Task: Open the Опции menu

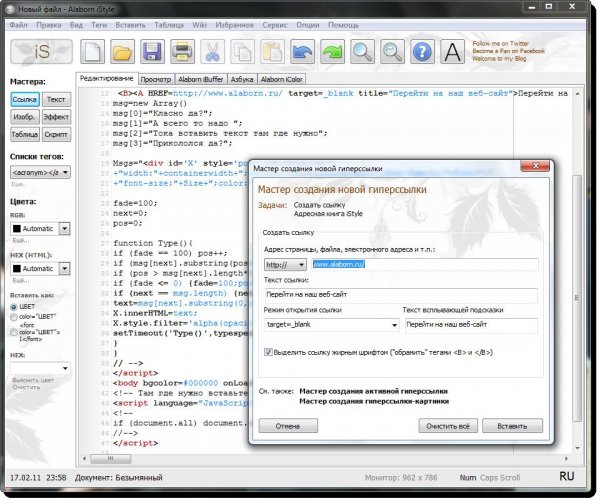Action: point(308,25)
